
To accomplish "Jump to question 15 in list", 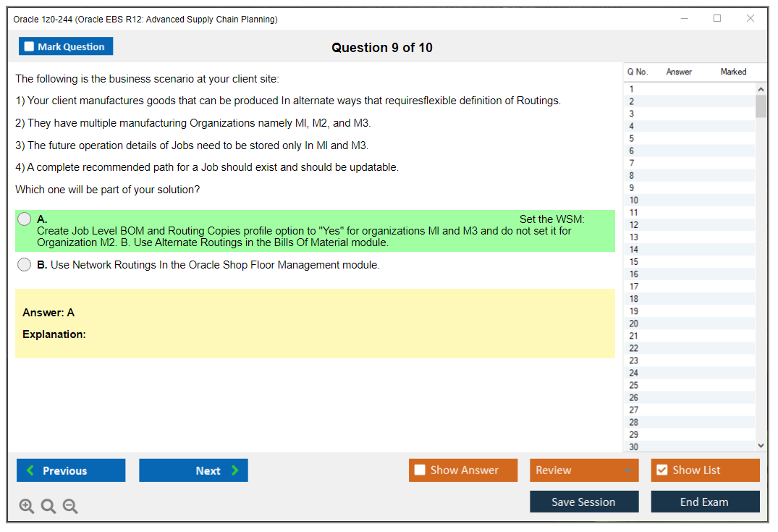I will click(x=634, y=262).
